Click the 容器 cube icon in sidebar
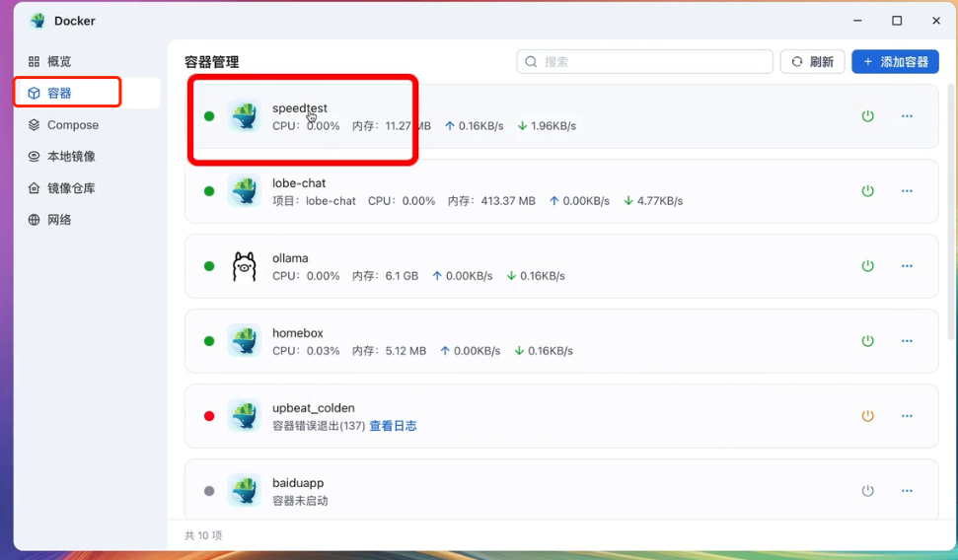The image size is (958, 560). pos(34,93)
